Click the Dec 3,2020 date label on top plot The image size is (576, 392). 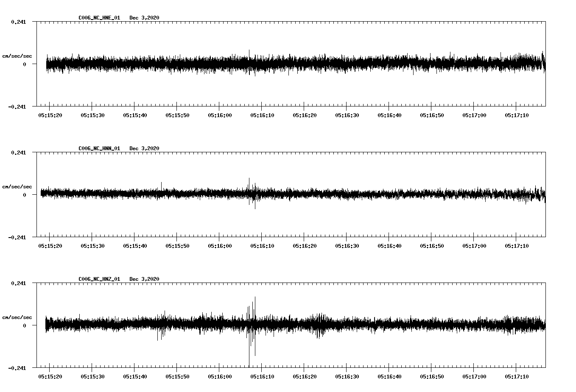(x=145, y=17)
